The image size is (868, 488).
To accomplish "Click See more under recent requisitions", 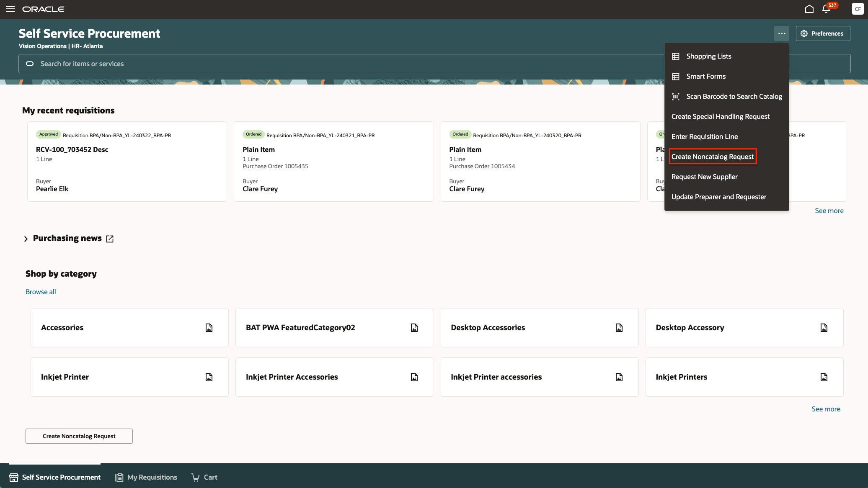I will (x=829, y=211).
